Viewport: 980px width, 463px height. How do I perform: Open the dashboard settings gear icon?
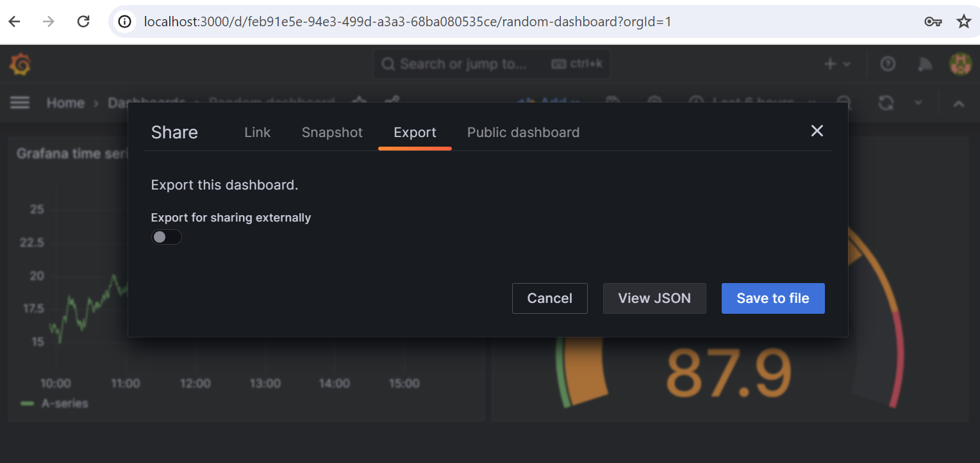click(x=654, y=102)
